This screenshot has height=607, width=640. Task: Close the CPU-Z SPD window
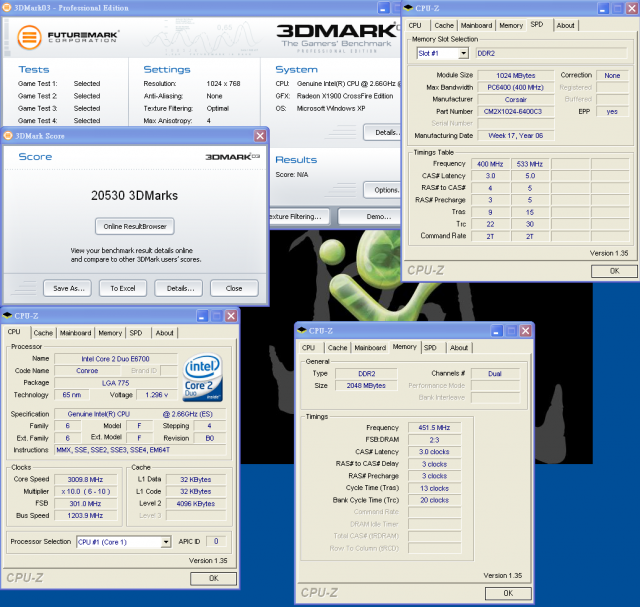coord(632,8)
